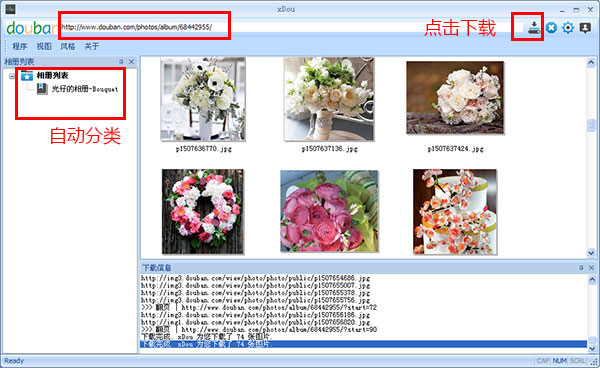This screenshot has height=368, width=600.
Task: Click the album URL input field
Action: pos(291,27)
